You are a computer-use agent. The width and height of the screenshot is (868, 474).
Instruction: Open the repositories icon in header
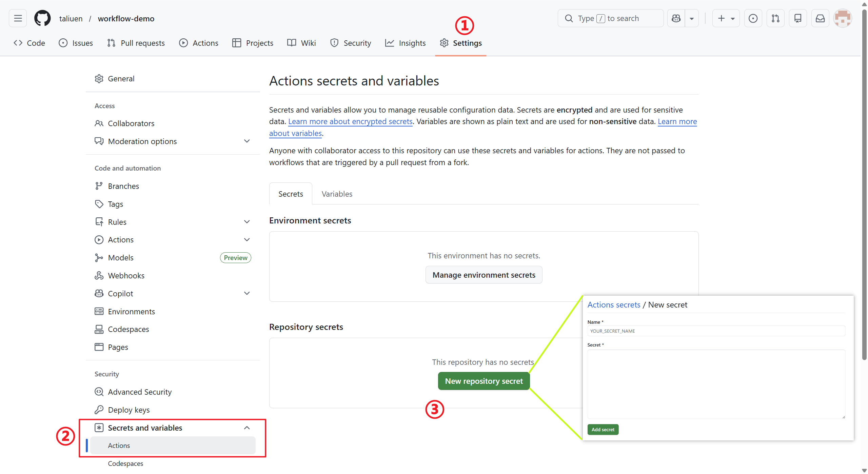tap(797, 18)
